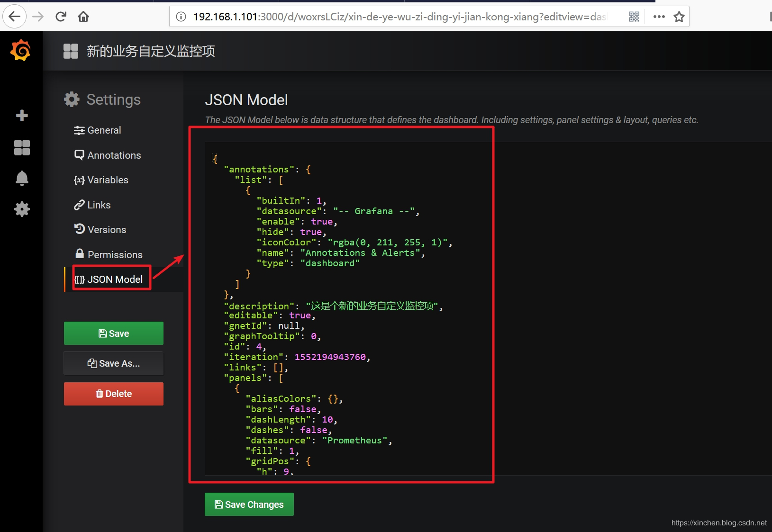Viewport: 772px width, 532px height.
Task: Click the "gridPos": { line
Action: pos(278,461)
